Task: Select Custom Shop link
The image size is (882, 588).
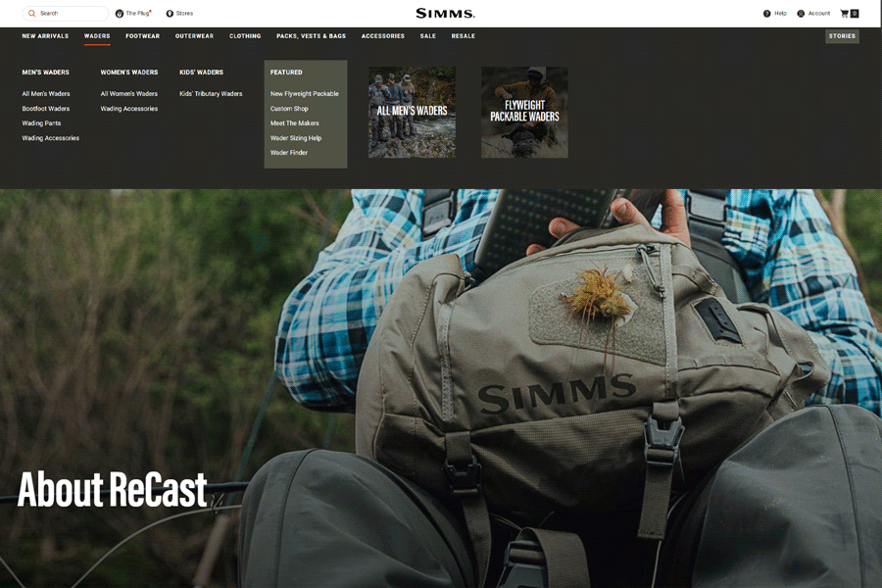Action: tap(289, 109)
